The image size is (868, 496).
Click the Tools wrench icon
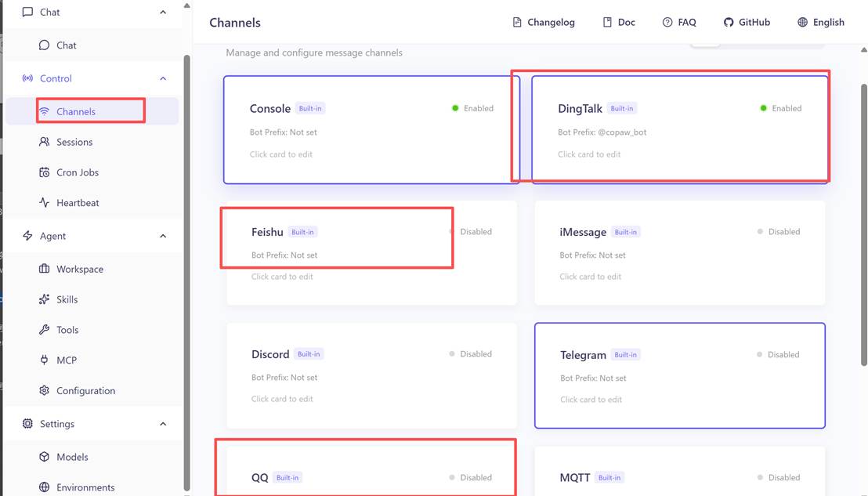[45, 330]
